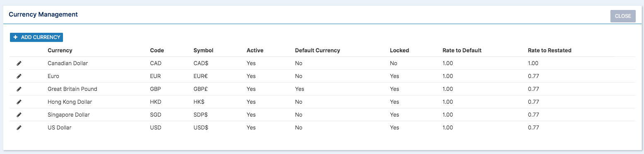Click the USD$ symbol cell
Screen dimensions: 644x154
click(201, 127)
